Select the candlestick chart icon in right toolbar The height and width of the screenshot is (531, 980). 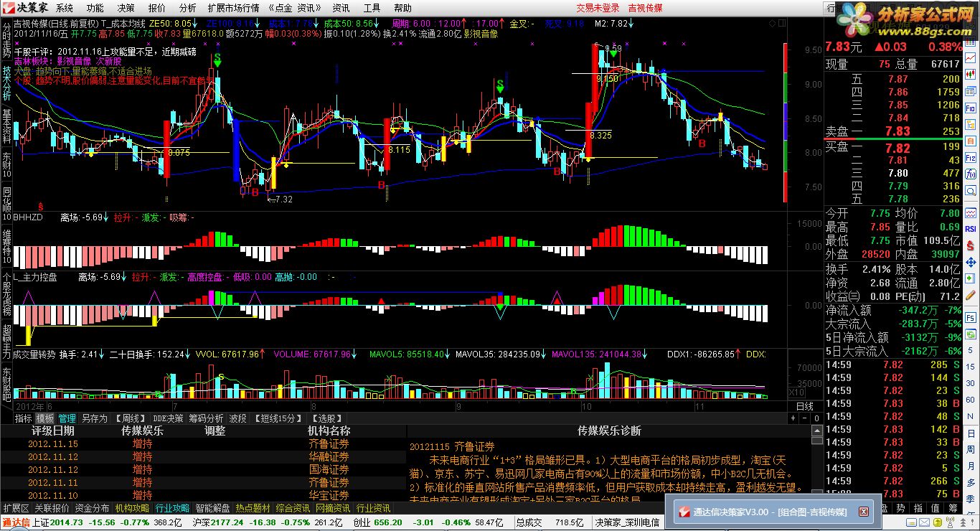coord(971,75)
